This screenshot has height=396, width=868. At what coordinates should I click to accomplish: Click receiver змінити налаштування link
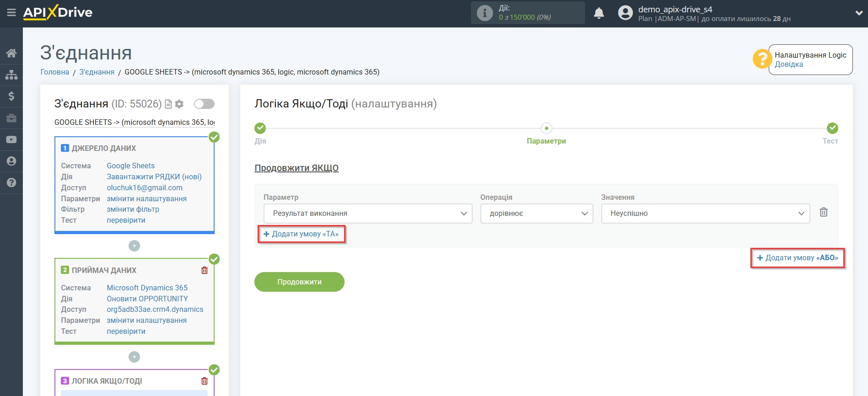click(146, 320)
